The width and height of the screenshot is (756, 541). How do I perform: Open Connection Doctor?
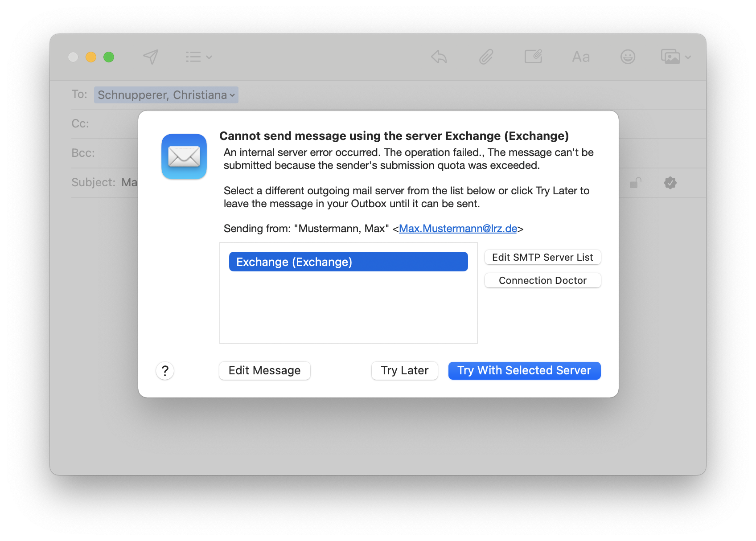tap(542, 281)
